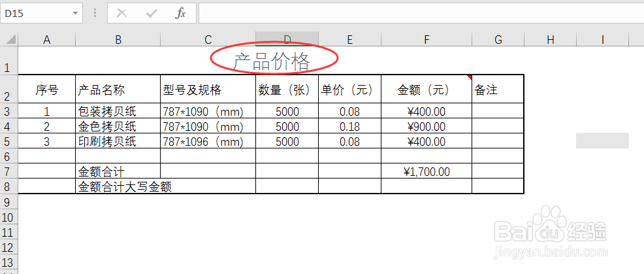
Task: Click the 金色拷贝纸 cell
Action: pos(118,126)
